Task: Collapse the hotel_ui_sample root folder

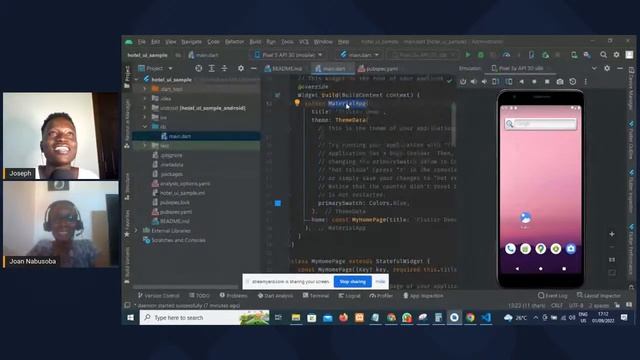Action: pos(136,80)
